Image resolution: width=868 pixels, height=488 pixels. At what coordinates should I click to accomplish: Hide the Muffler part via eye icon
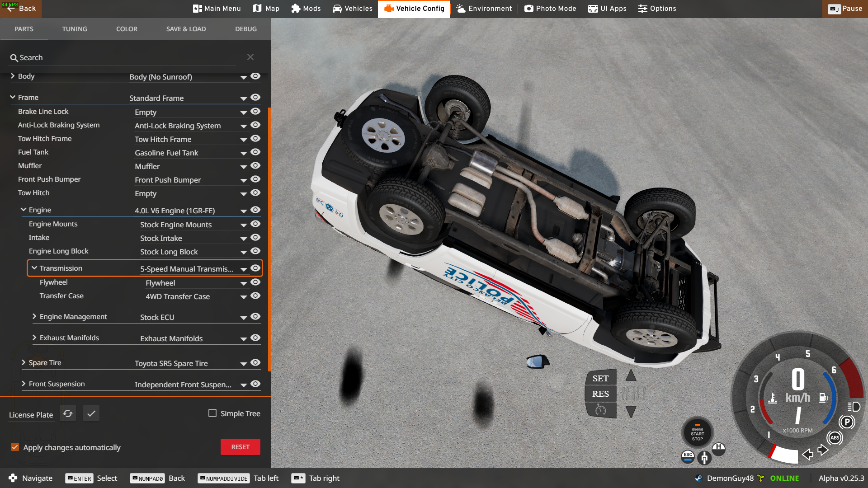(255, 166)
